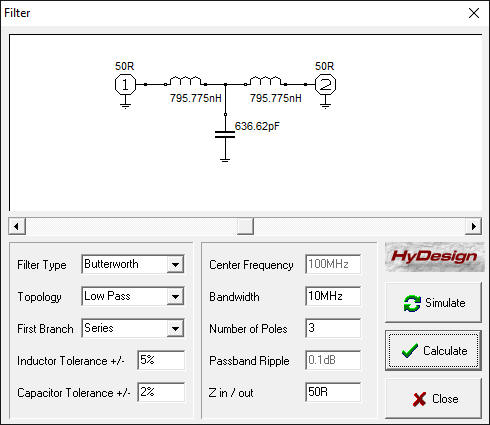Image resolution: width=490 pixels, height=425 pixels.
Task: Select the second inductor near port 2
Action: [265, 81]
